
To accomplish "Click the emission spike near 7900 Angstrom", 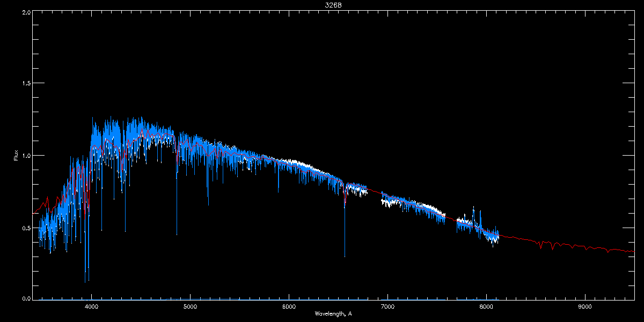I will click(x=473, y=215).
